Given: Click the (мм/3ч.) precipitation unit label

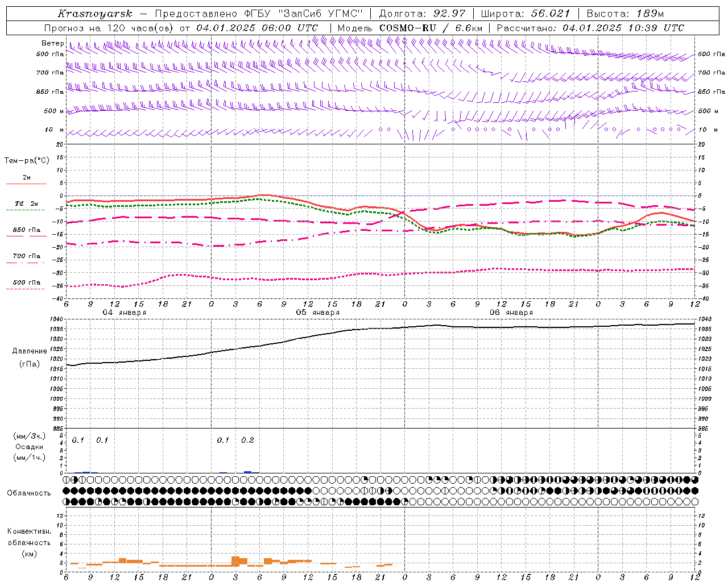Looking at the screenshot, I should tap(29, 436).
